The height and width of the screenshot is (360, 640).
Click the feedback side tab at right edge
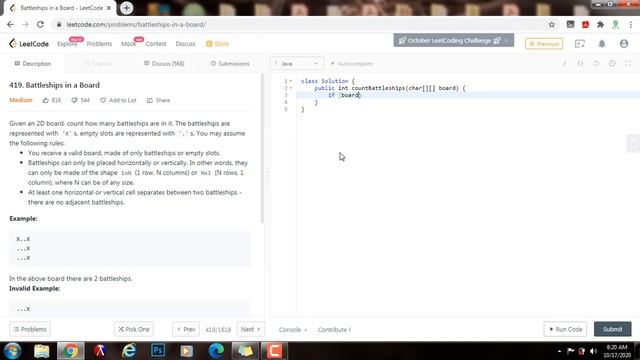634,144
